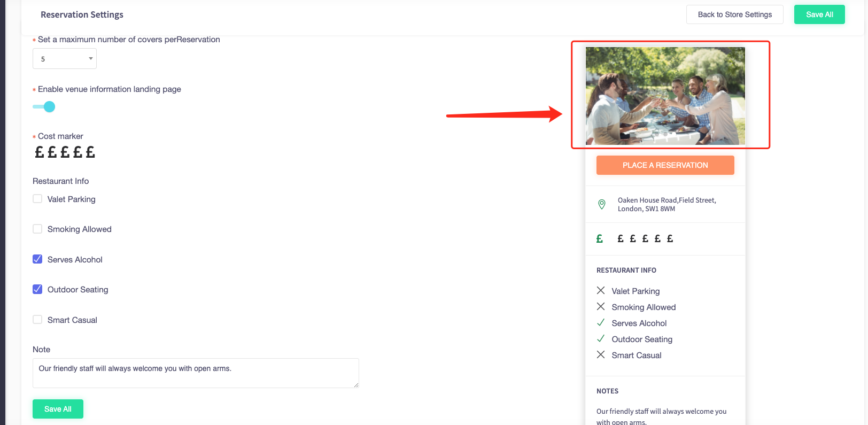
Task: Open the maximum covers per reservation dropdown
Action: coord(65,59)
